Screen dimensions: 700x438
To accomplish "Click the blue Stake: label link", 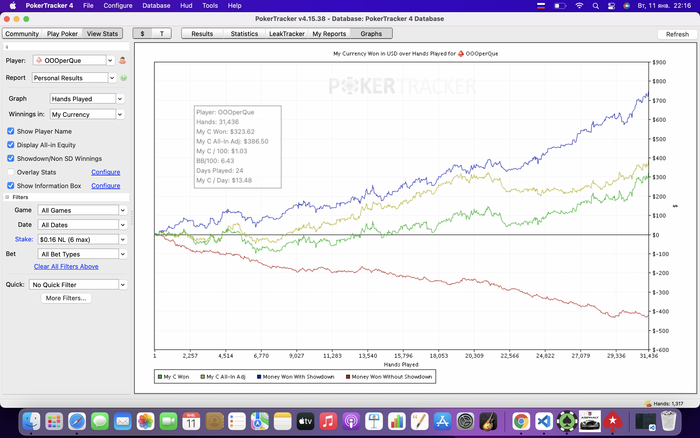I will pyautogui.click(x=24, y=239).
